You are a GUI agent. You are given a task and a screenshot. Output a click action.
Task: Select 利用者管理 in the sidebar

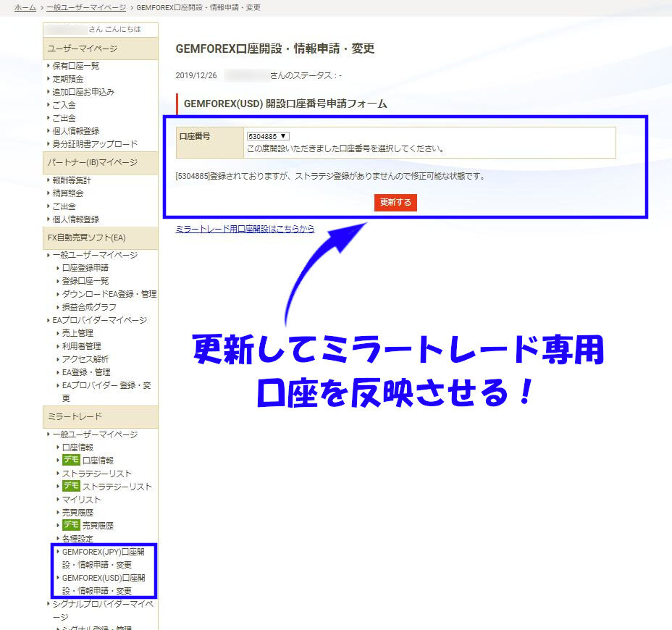(81, 346)
